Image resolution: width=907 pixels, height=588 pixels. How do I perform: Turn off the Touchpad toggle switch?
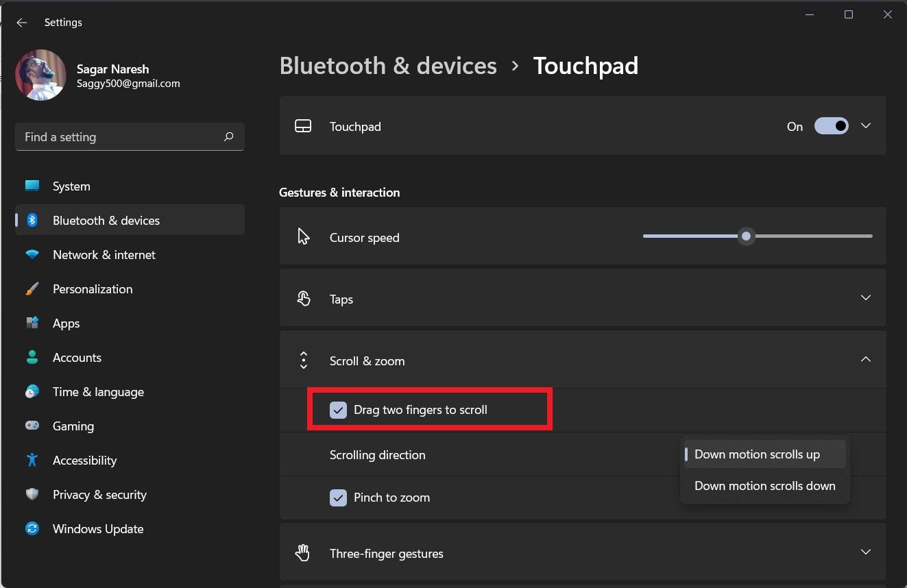831,126
